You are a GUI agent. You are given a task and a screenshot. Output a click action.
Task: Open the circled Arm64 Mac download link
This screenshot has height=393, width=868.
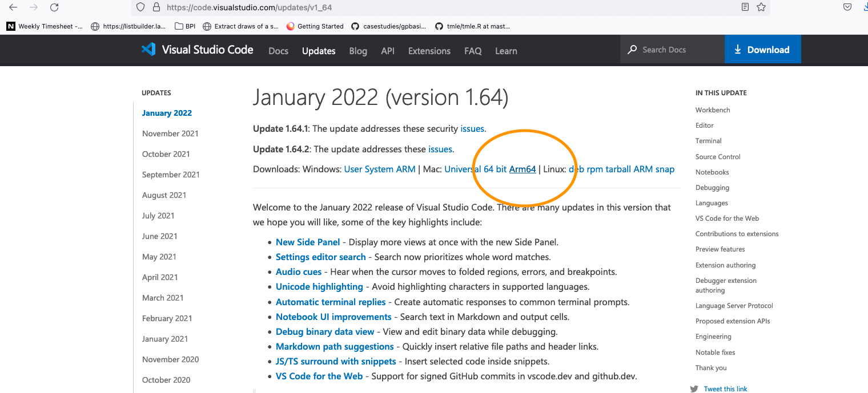522,169
